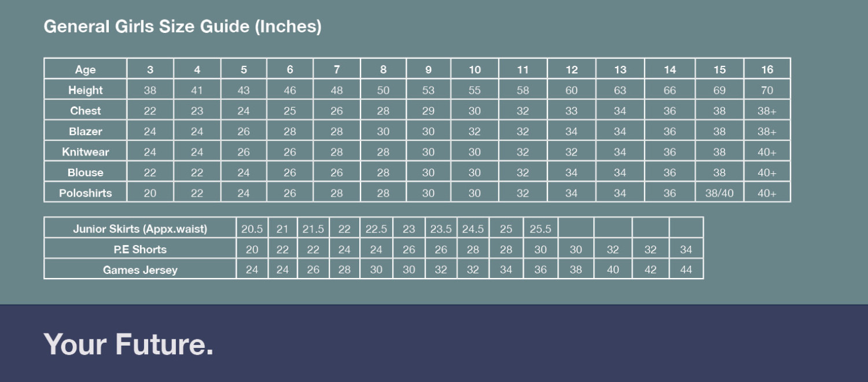Image resolution: width=868 pixels, height=382 pixels.
Task: Select the height value 70 cell
Action: tap(767, 90)
